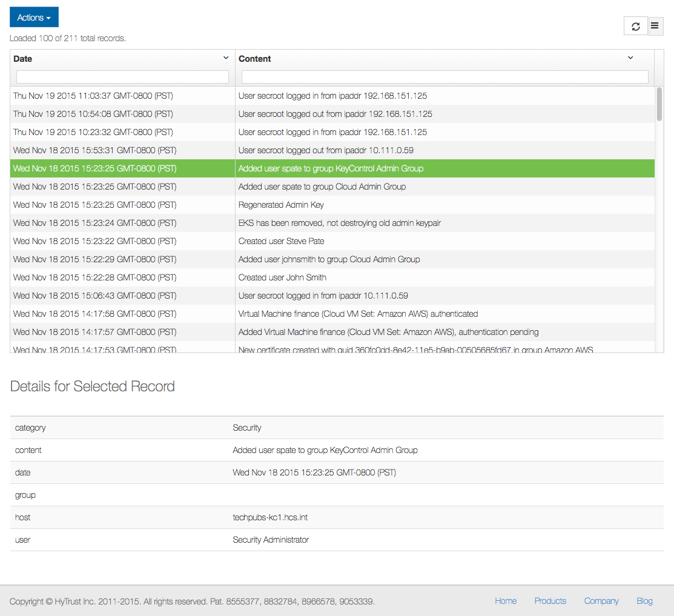Open the Actions dropdown button
This screenshot has height=616, width=674.
[34, 17]
